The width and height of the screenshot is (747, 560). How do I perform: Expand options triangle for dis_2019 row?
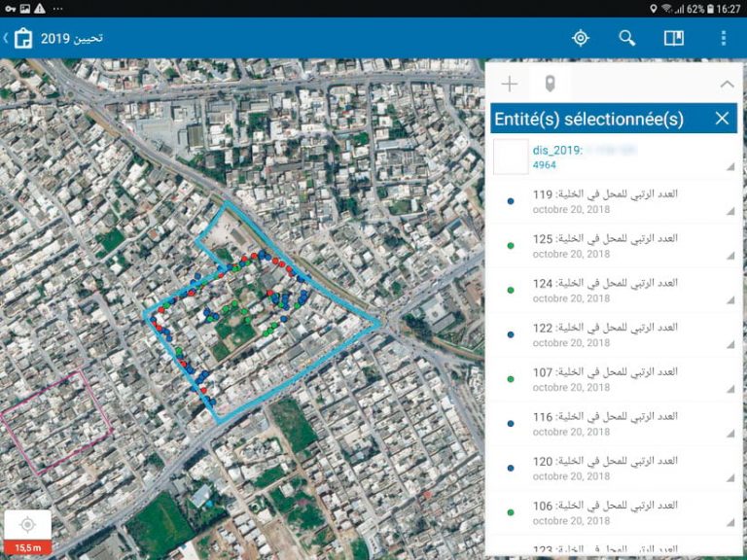point(730,166)
